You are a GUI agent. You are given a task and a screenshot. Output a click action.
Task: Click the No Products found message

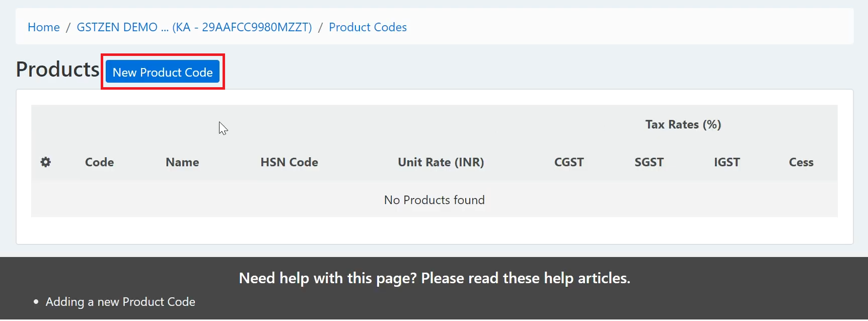435,200
